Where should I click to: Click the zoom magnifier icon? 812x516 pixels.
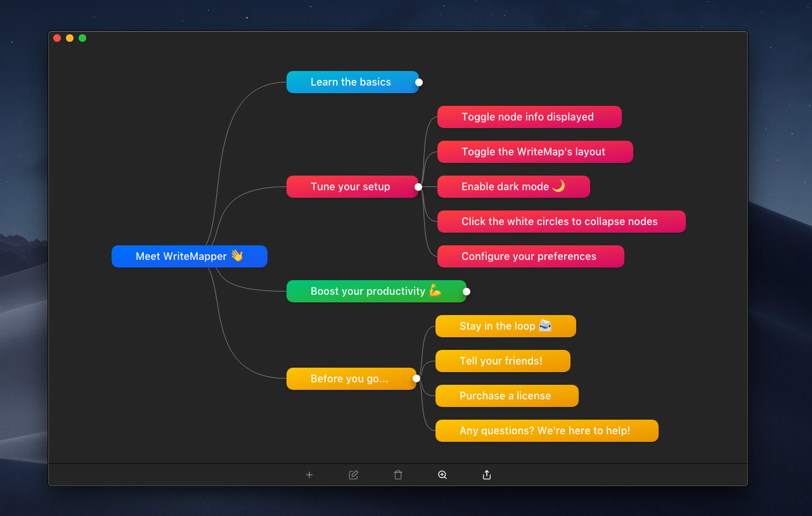coord(442,475)
